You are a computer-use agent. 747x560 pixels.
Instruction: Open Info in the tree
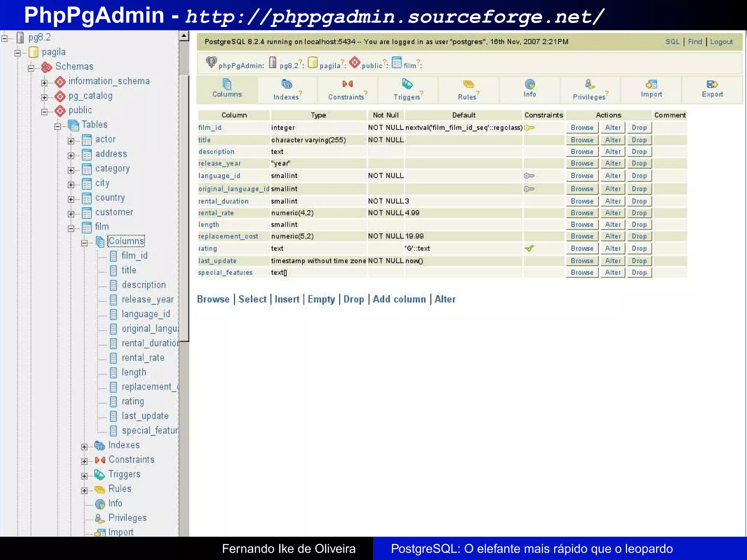(115, 503)
